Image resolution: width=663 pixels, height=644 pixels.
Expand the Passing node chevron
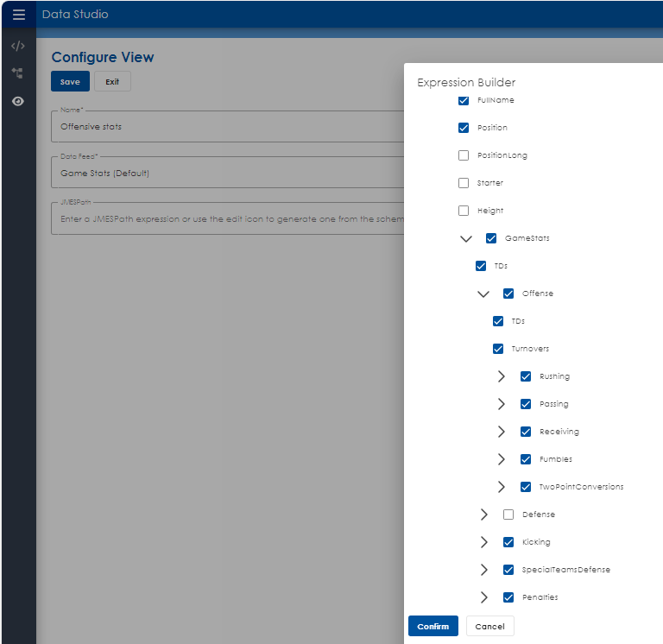coord(502,404)
